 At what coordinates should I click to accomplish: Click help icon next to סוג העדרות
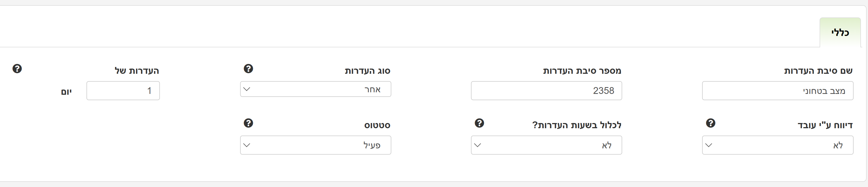[248, 69]
